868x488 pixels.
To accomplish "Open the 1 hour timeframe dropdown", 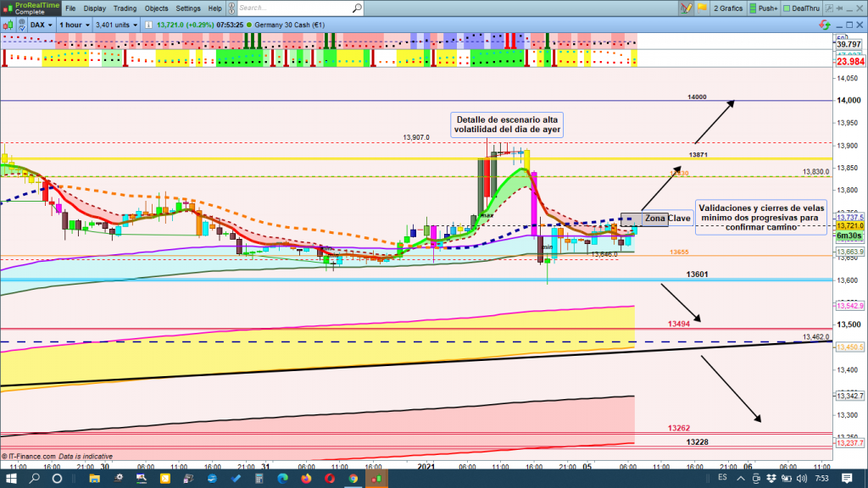I will [75, 25].
